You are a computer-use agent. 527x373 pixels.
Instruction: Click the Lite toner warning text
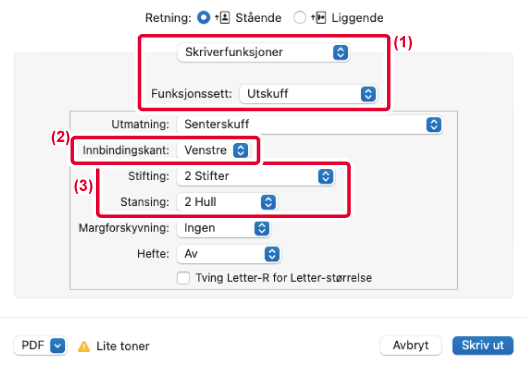(x=123, y=346)
